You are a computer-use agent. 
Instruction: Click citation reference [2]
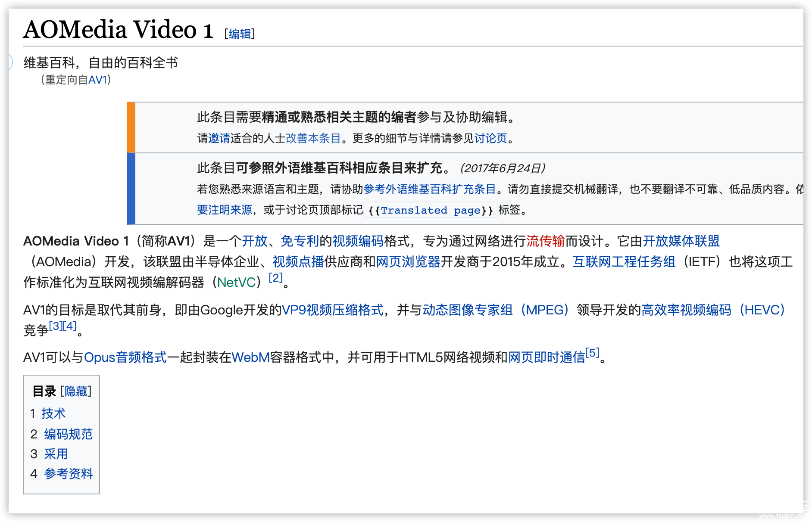pos(276,277)
